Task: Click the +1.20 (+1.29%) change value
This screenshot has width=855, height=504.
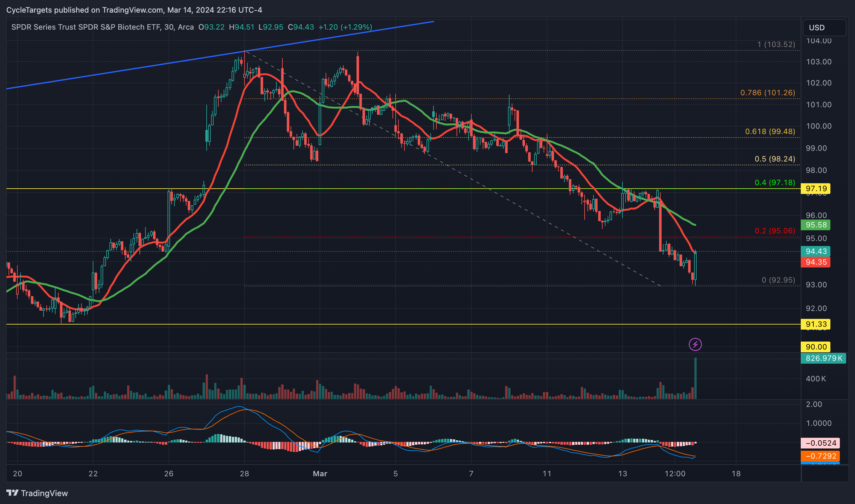Action: pyautogui.click(x=345, y=27)
